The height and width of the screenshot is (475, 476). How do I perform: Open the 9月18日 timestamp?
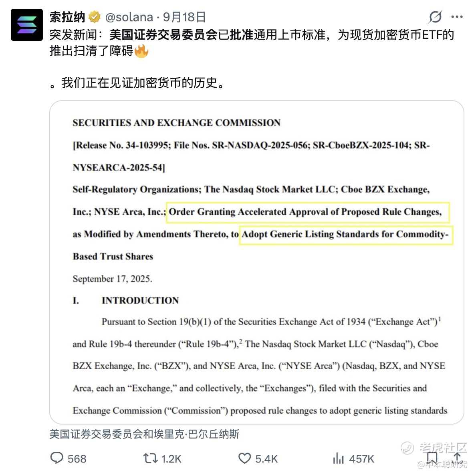[184, 17]
